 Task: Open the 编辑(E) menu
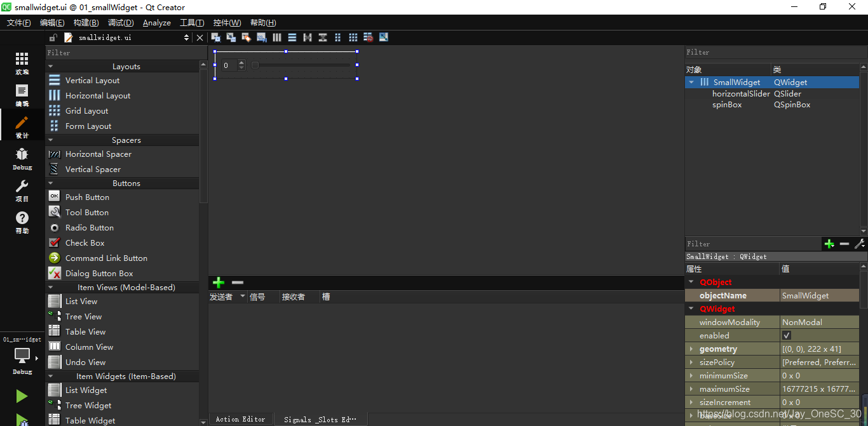(52, 22)
